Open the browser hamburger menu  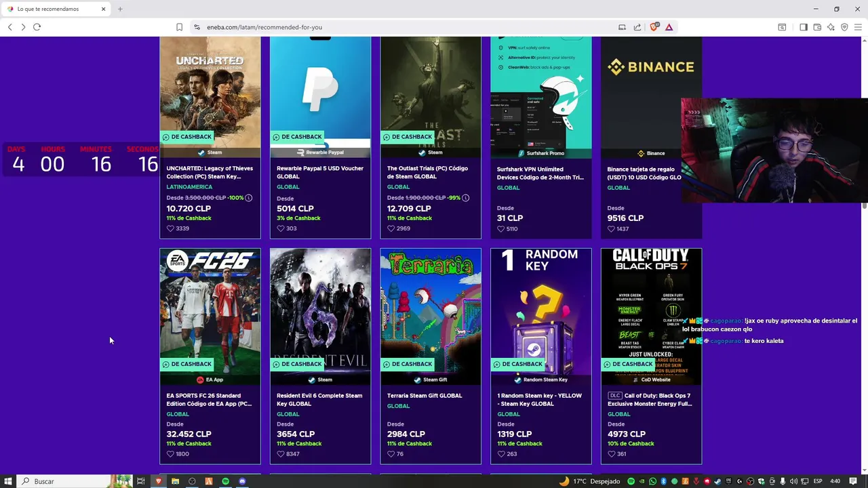(858, 27)
